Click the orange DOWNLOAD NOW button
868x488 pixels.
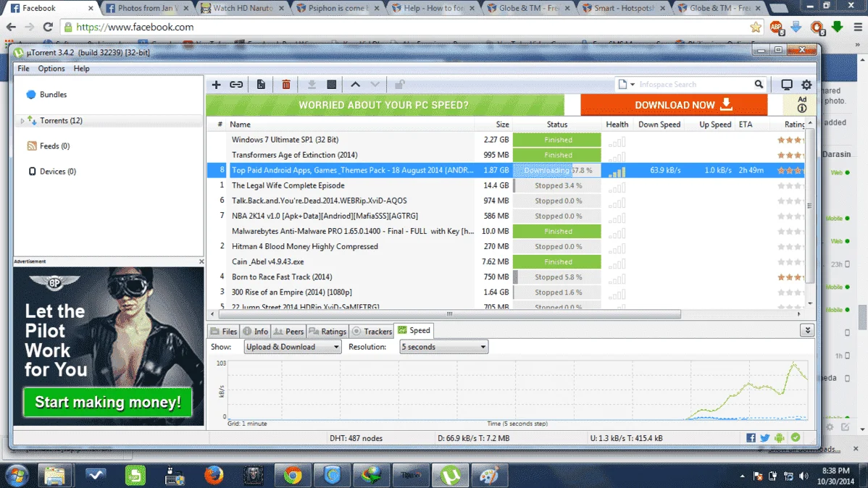674,104
